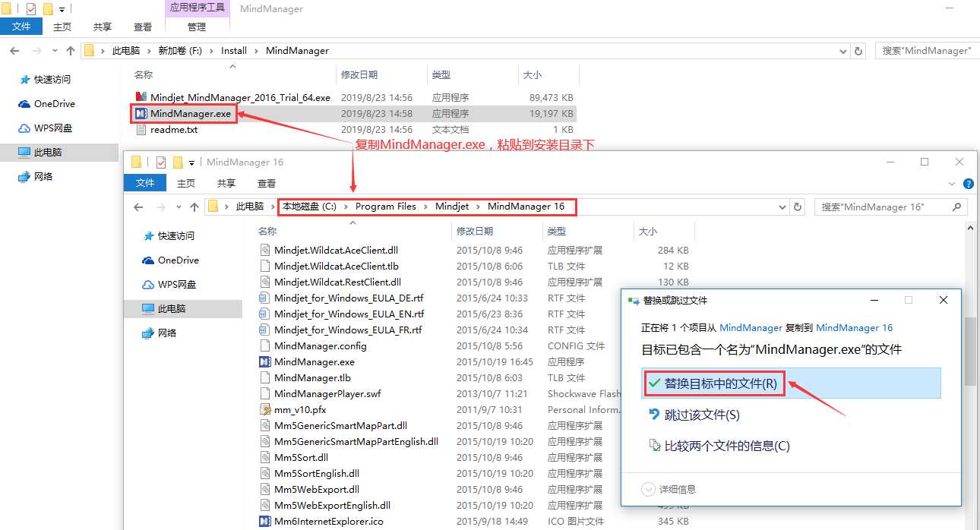The width and height of the screenshot is (980, 530).
Task: Click mm_v10.pfx certificate icon
Action: (265, 410)
